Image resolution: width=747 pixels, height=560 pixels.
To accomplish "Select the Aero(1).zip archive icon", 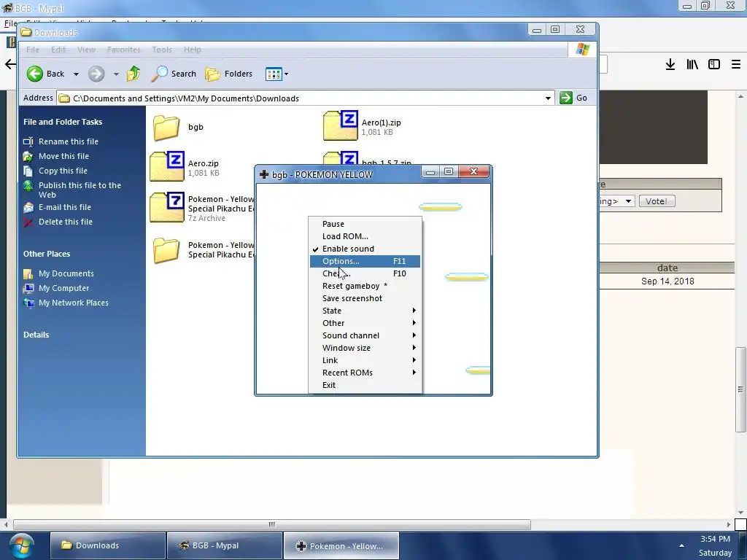I will tap(340, 125).
